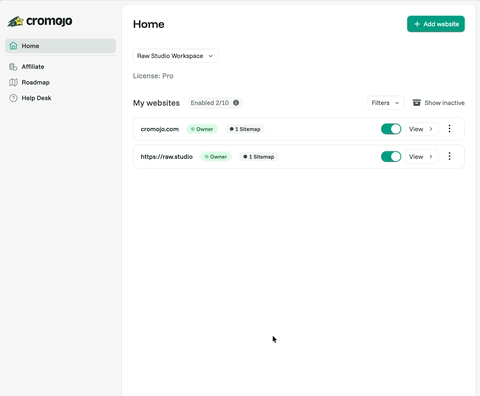Open the Help Desk page
This screenshot has height=396, width=480.
[x=30, y=98]
